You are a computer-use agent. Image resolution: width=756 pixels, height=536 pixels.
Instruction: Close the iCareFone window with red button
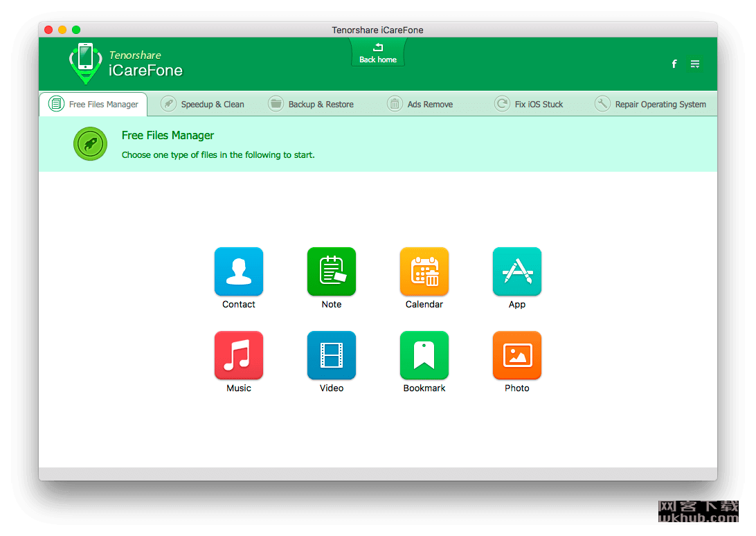pyautogui.click(x=48, y=30)
